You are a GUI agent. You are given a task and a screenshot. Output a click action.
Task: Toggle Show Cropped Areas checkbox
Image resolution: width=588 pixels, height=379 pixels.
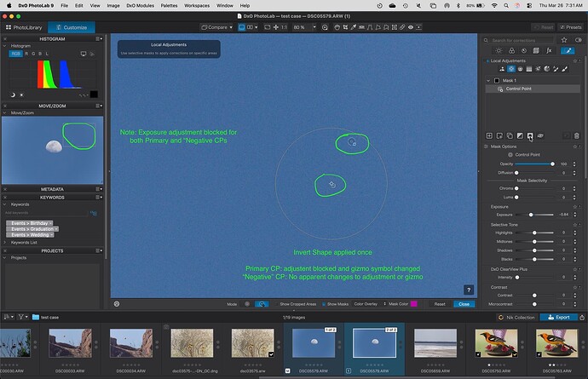(x=276, y=304)
